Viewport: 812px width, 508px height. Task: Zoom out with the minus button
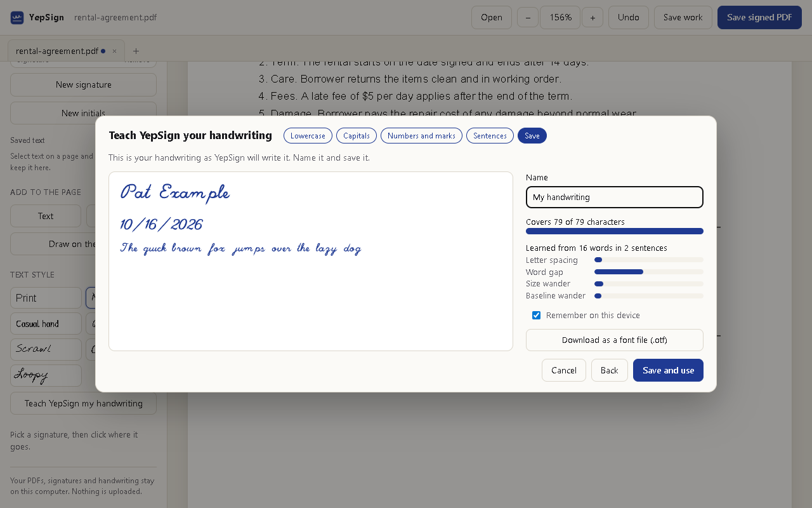(528, 18)
